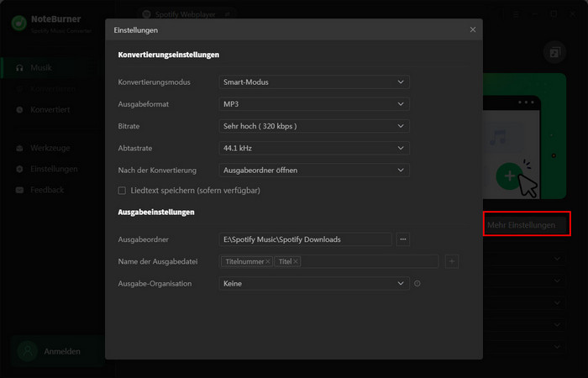Expand the Bitrate dropdown
The image size is (588, 378).
click(x=313, y=126)
